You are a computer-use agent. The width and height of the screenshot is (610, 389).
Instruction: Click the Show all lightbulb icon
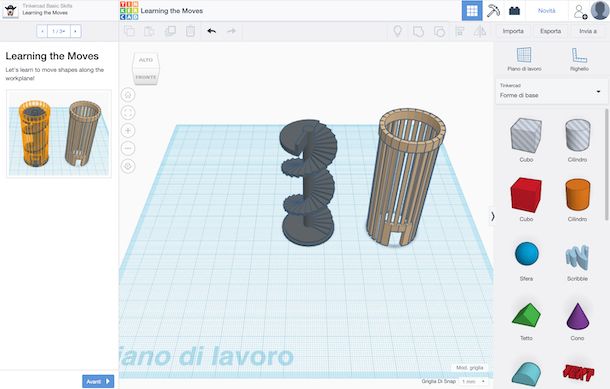click(397, 31)
